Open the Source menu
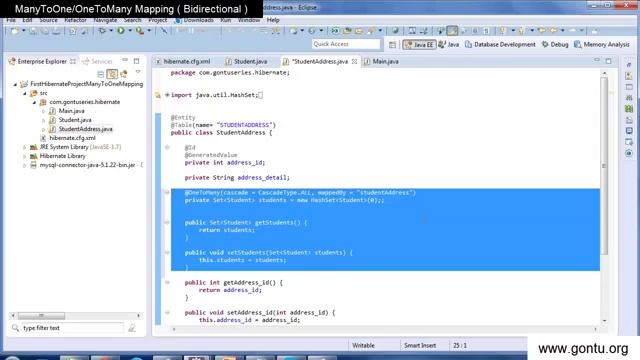 click(48, 20)
